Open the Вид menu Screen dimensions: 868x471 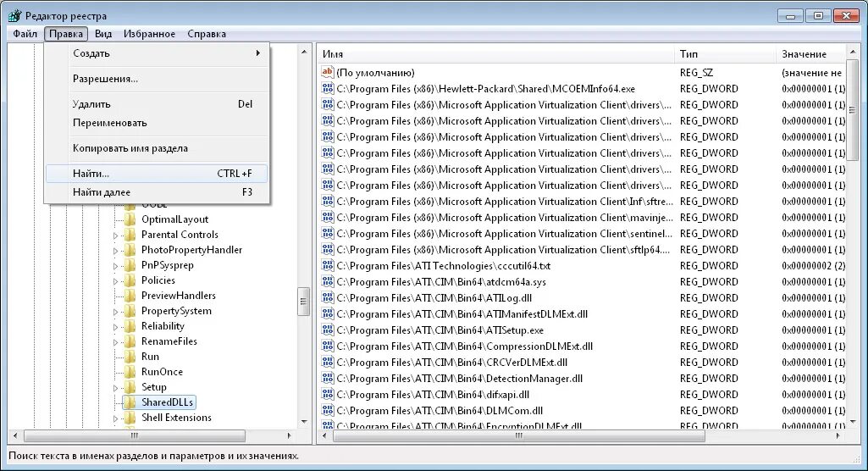click(103, 34)
